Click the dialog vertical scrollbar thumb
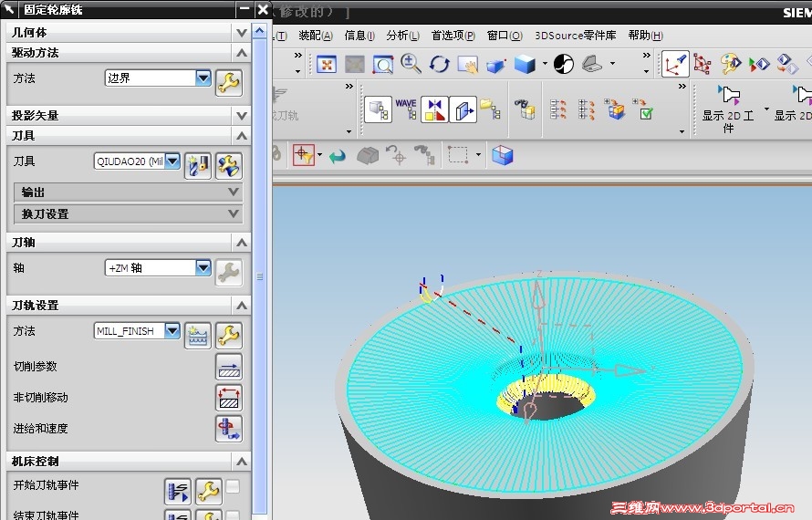The image size is (812, 520). point(260,277)
